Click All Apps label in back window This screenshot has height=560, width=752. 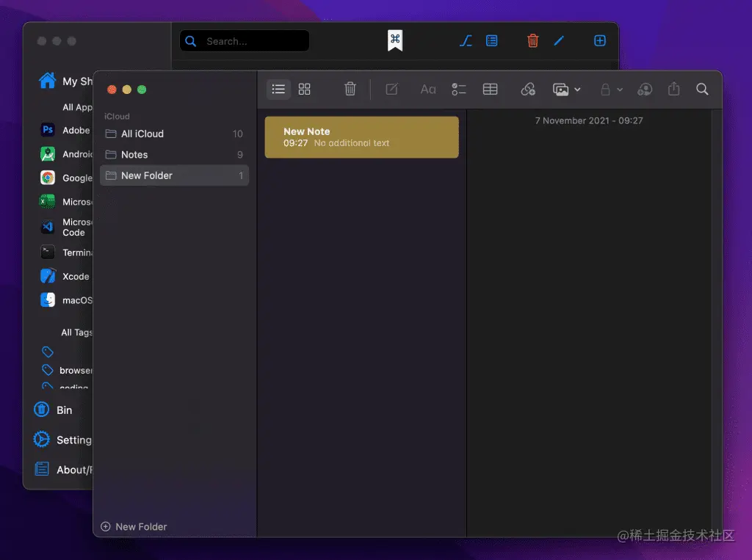[77, 107]
